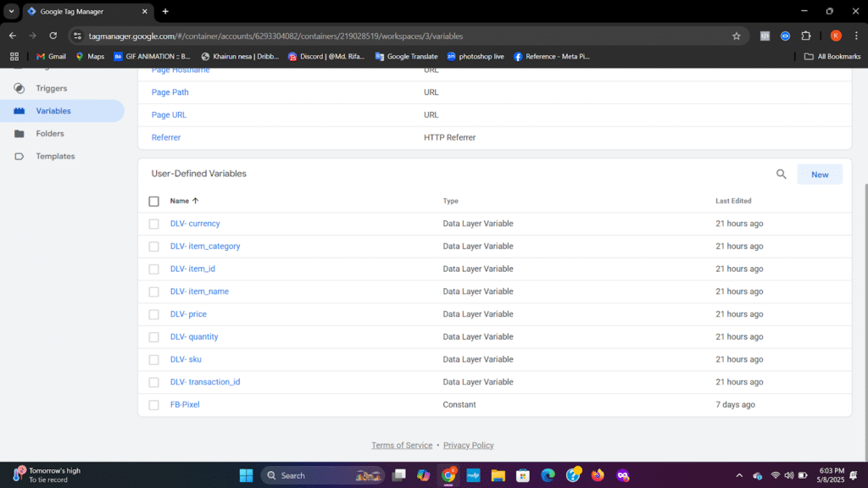Open the Page URL variable link
The height and width of the screenshot is (488, 868).
(x=169, y=115)
